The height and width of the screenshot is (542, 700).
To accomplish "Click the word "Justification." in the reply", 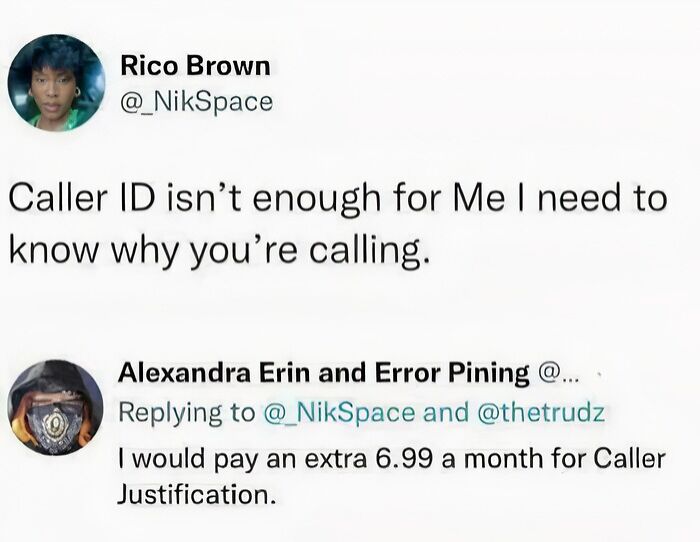I will click(x=196, y=493).
